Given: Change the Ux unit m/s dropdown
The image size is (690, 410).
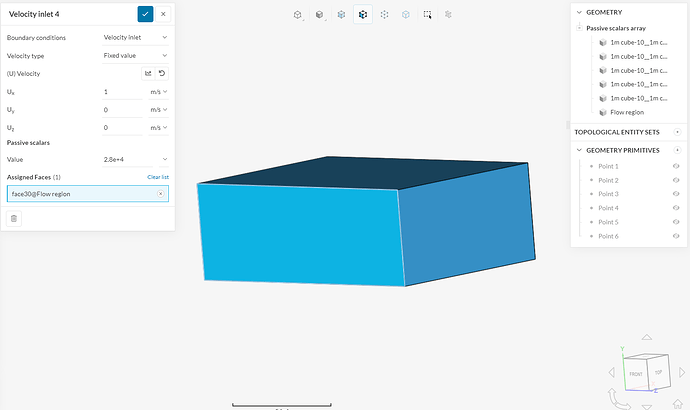Looking at the screenshot, I should 158,92.
